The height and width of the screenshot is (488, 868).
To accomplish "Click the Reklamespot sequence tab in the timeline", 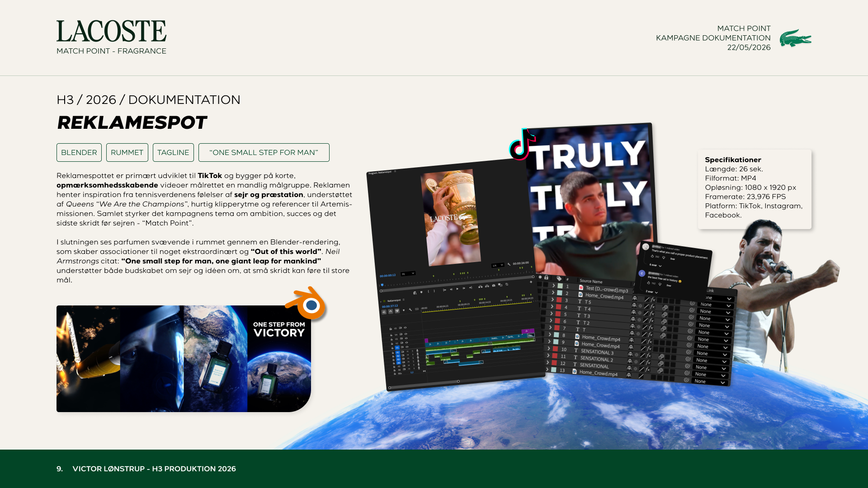I will pyautogui.click(x=394, y=300).
